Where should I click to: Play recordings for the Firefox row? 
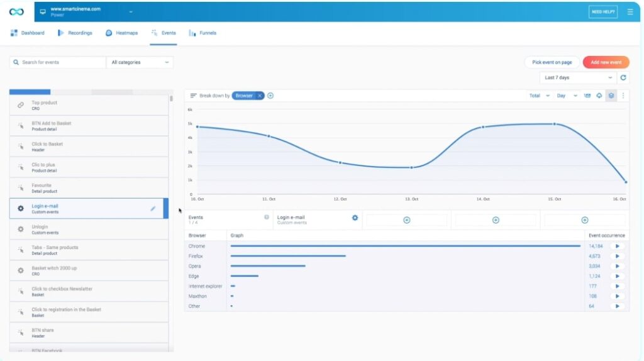pos(617,256)
